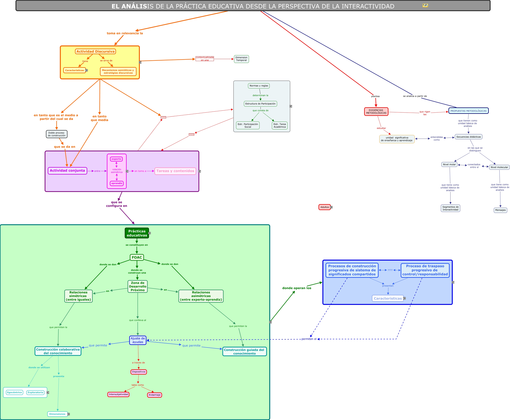Collapse the Normas y reglas nested group
Image resolution: width=510 pixels, height=420 pixels.
click(291, 106)
